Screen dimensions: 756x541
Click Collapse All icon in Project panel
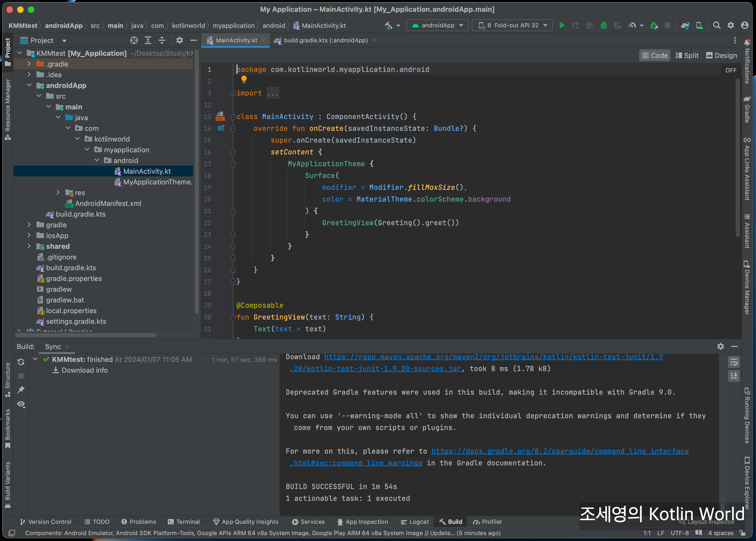162,40
